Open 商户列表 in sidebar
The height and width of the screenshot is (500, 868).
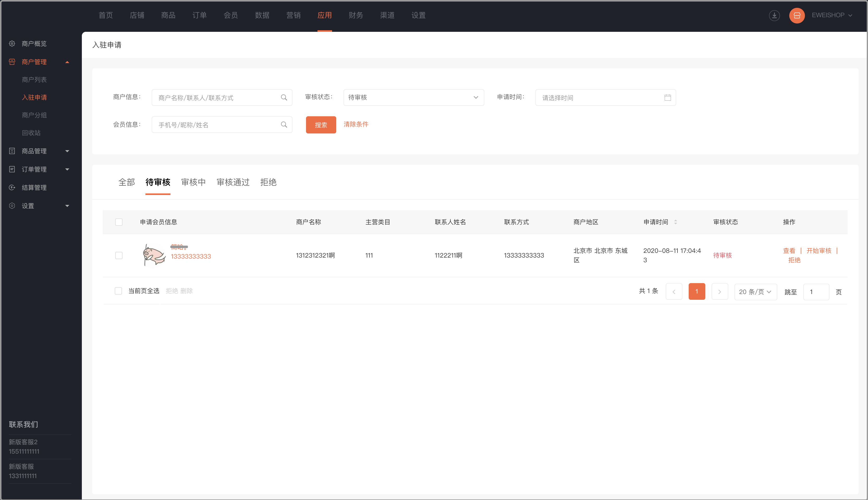point(34,79)
